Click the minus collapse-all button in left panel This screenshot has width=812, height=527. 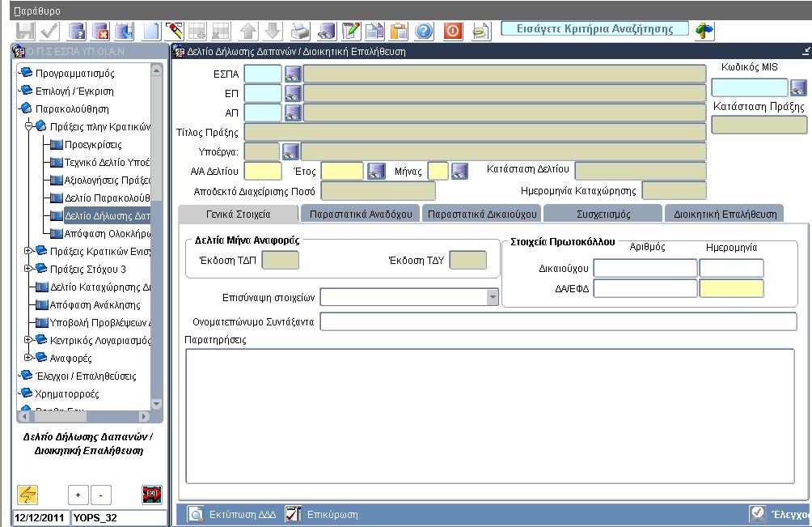click(x=101, y=495)
